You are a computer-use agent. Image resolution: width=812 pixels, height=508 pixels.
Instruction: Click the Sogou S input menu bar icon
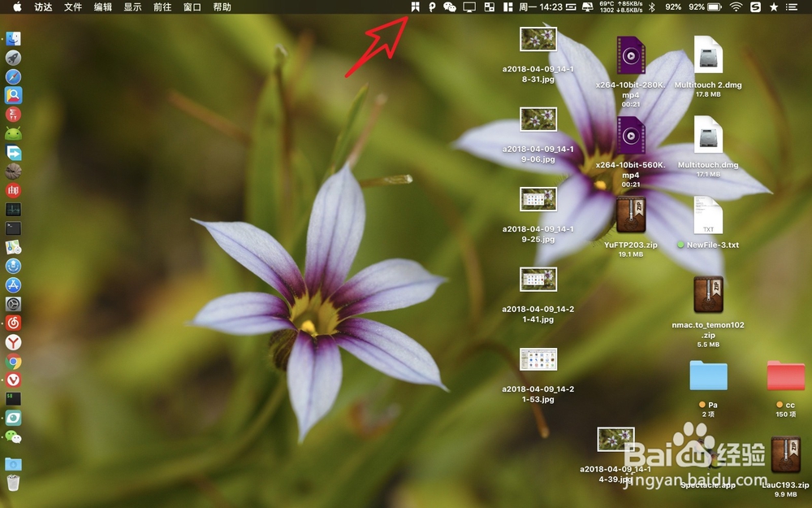pyautogui.click(x=755, y=7)
